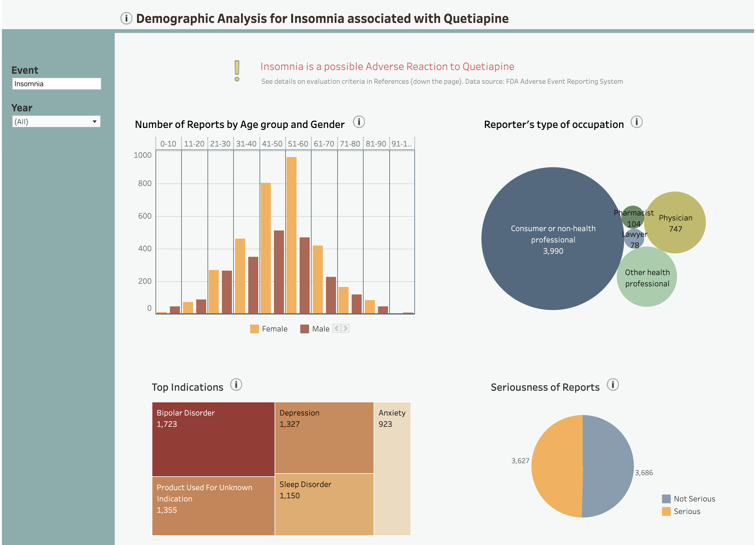Click the Physician 747 bubble
Screen dimensions: 756x545
pyautogui.click(x=675, y=222)
